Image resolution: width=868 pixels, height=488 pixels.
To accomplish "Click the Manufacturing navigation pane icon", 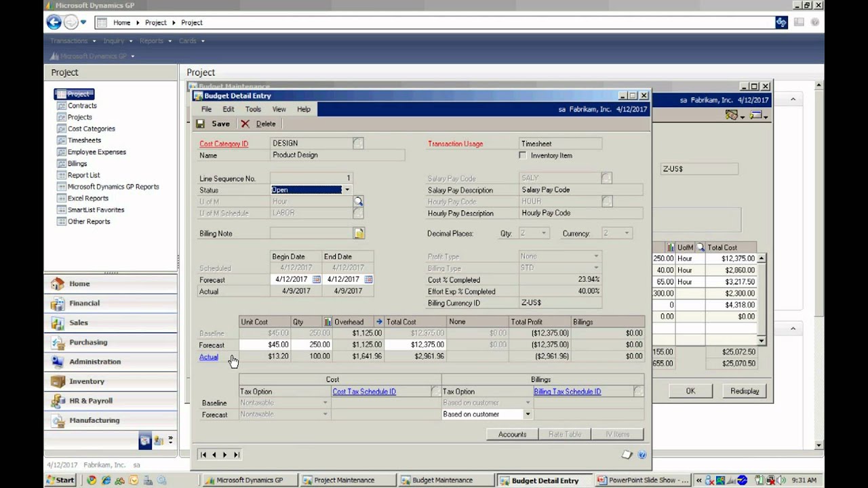I will pyautogui.click(x=58, y=420).
